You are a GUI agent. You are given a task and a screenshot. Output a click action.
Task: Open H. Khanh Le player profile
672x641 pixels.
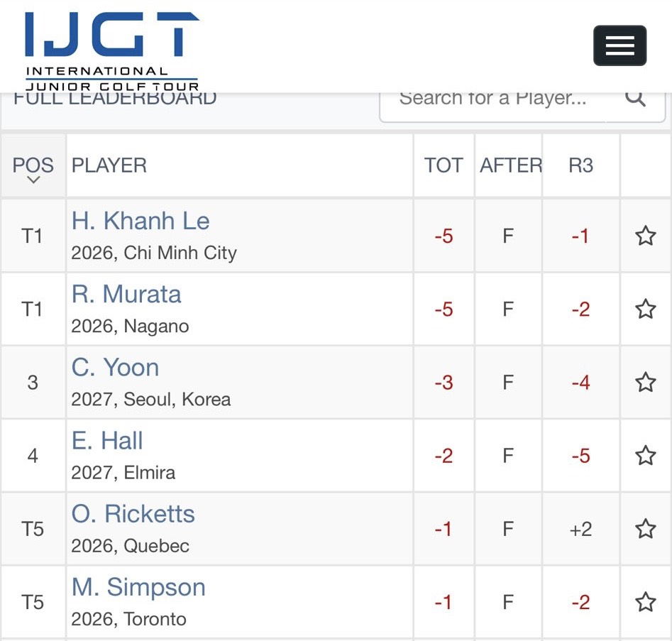click(x=141, y=221)
